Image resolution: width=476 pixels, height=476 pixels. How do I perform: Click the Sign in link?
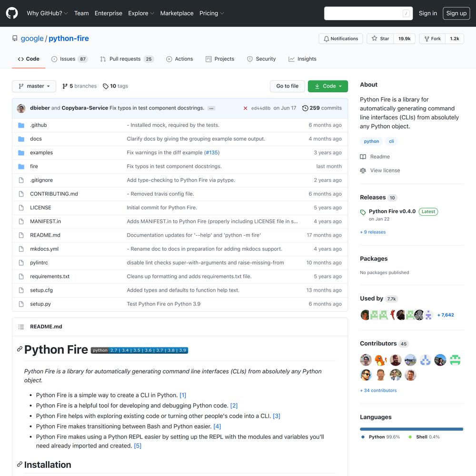click(x=428, y=13)
